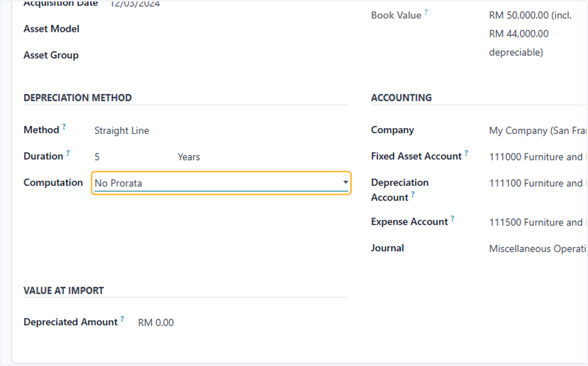Click the RM 44,000.00 depreciable amount
This screenshot has height=366, width=588.
pos(519,34)
